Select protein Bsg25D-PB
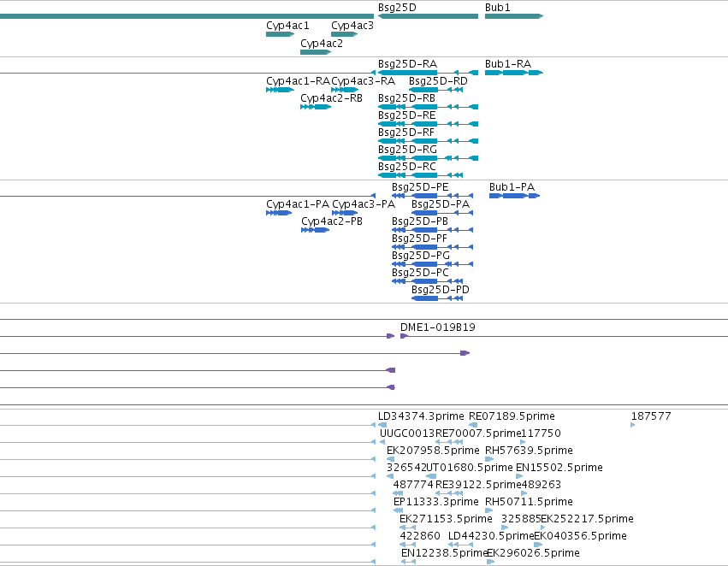728x566 pixels. tap(432, 230)
